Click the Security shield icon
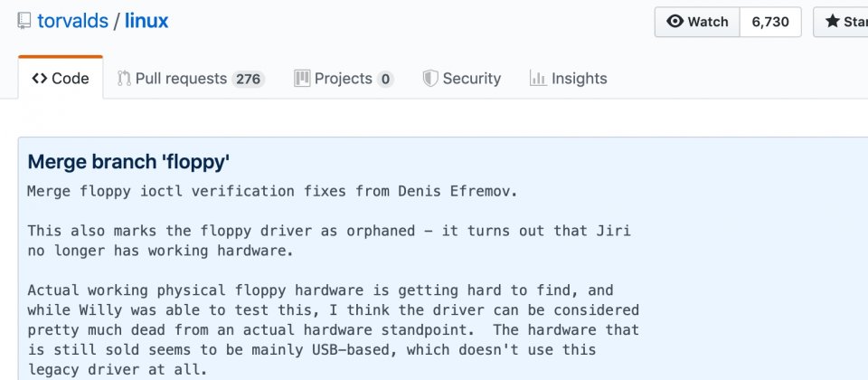 (x=430, y=79)
